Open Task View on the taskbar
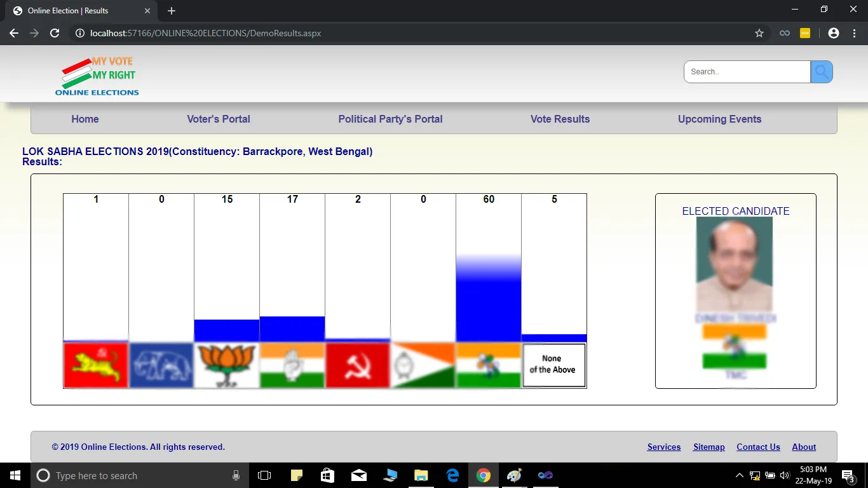Screen dimensions: 868x488 tap(264, 475)
